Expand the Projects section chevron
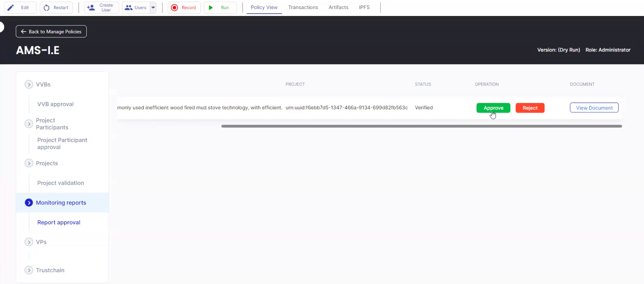This screenshot has height=284, width=644. [x=29, y=163]
